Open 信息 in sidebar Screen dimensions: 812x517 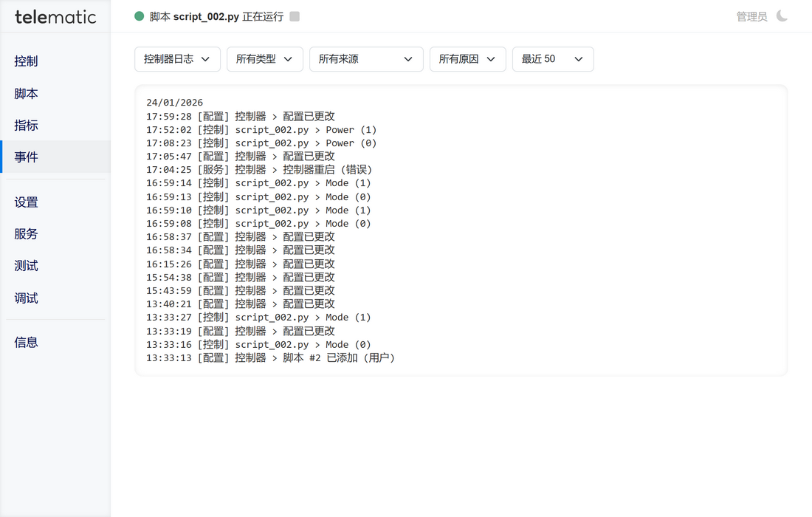[27, 343]
